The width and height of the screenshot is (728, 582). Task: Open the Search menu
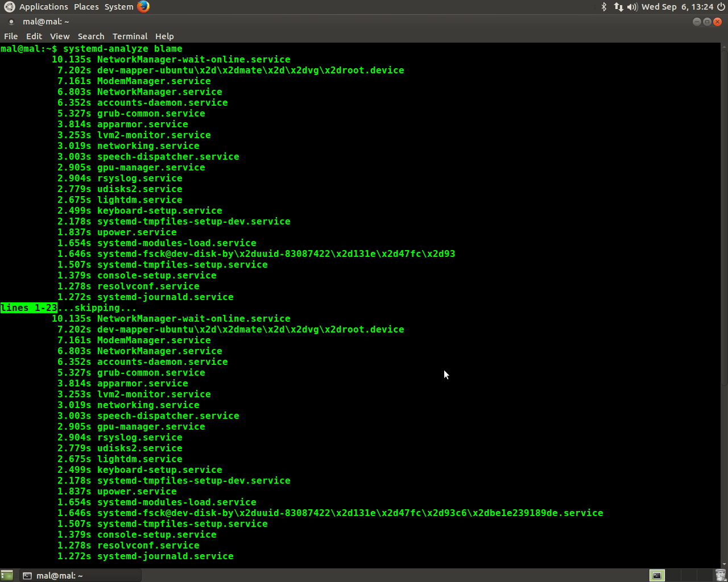tap(91, 36)
